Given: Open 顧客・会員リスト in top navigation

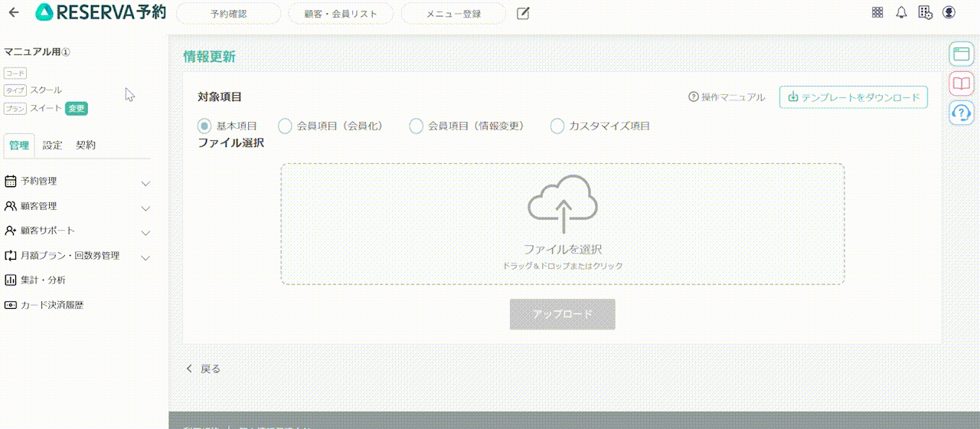Looking at the screenshot, I should pos(341,13).
